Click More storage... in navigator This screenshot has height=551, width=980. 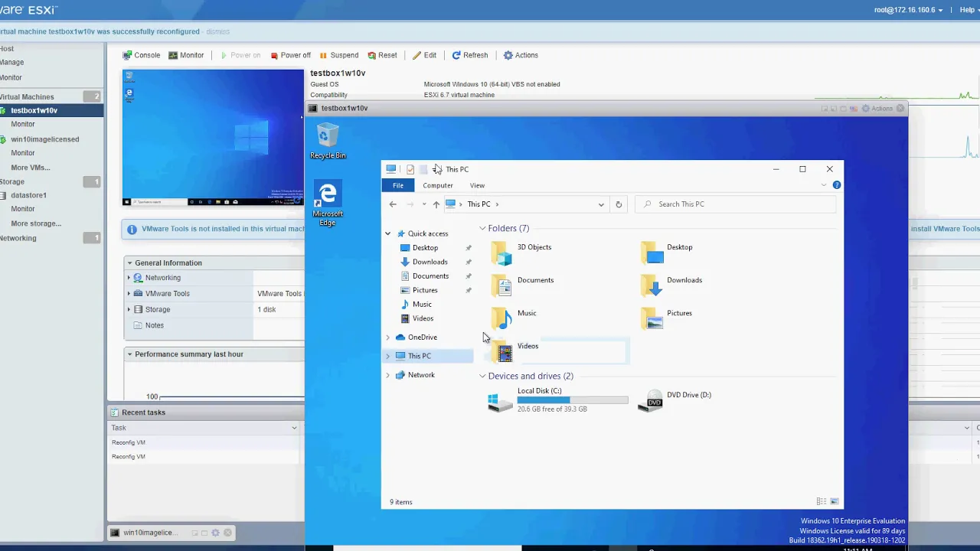[x=36, y=223]
